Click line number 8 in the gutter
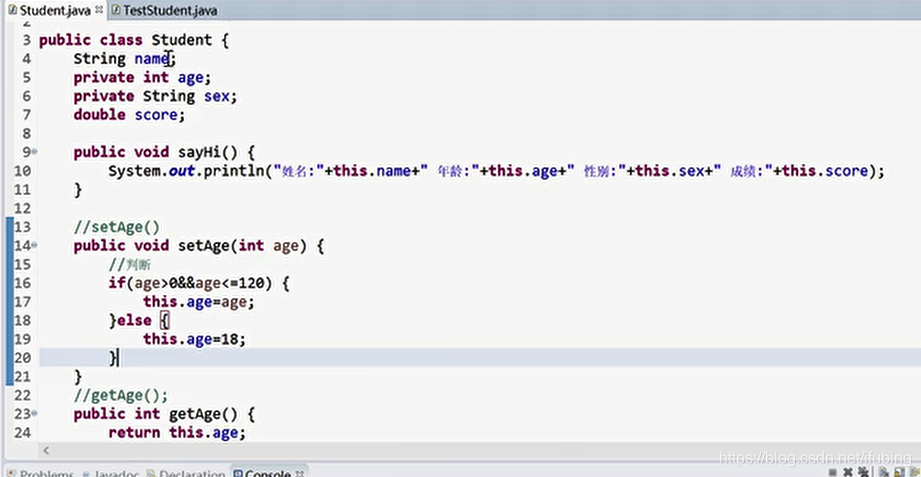 pyautogui.click(x=26, y=133)
